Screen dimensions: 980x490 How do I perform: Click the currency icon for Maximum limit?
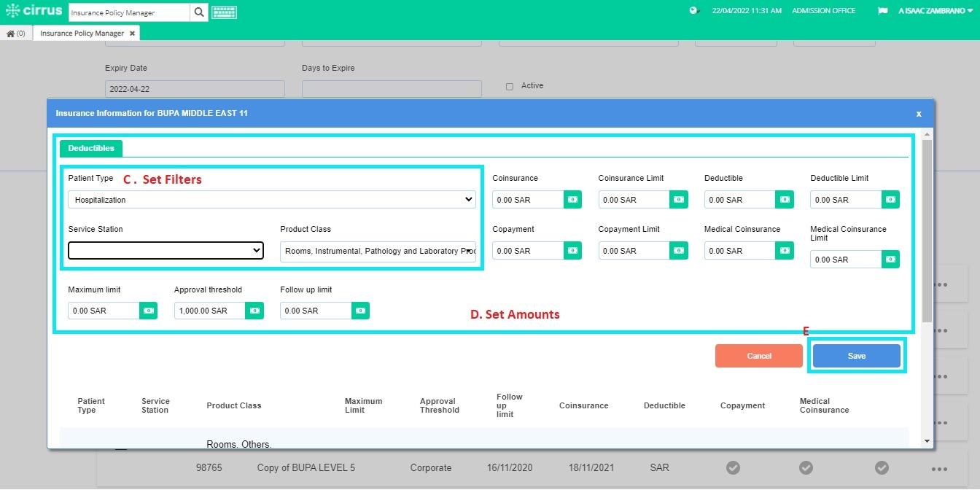tap(148, 310)
